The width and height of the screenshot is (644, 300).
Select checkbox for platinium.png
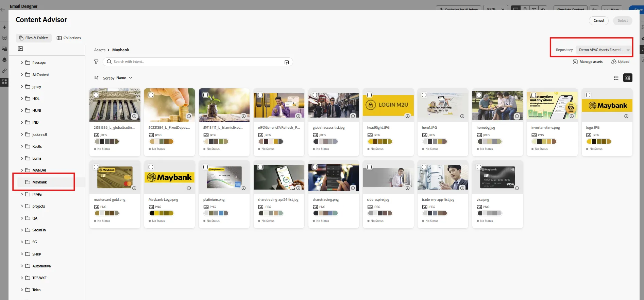tap(205, 167)
